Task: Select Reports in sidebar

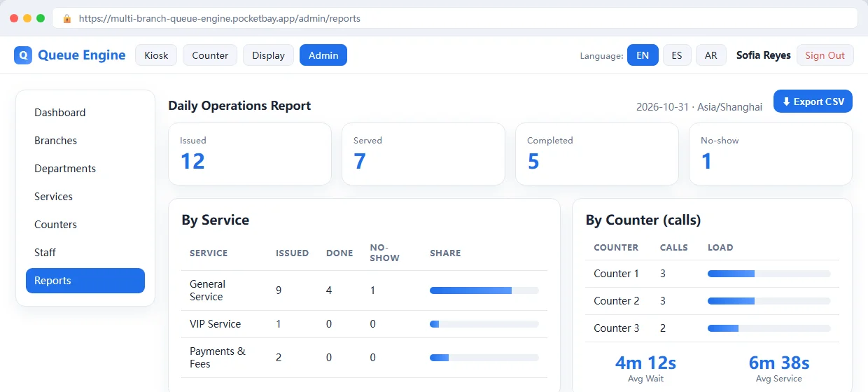Action: (85, 281)
